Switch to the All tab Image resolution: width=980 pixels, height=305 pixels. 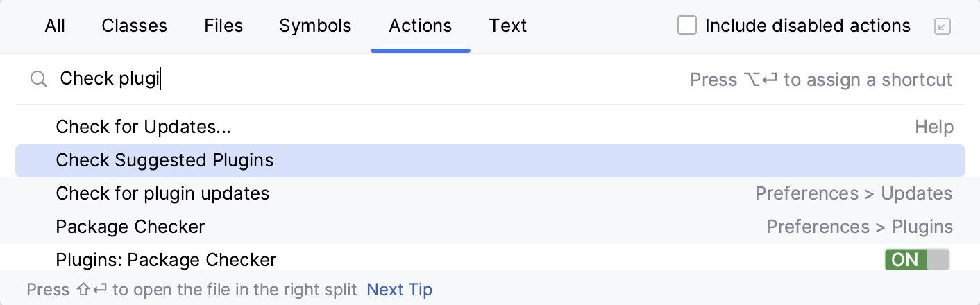[55, 26]
